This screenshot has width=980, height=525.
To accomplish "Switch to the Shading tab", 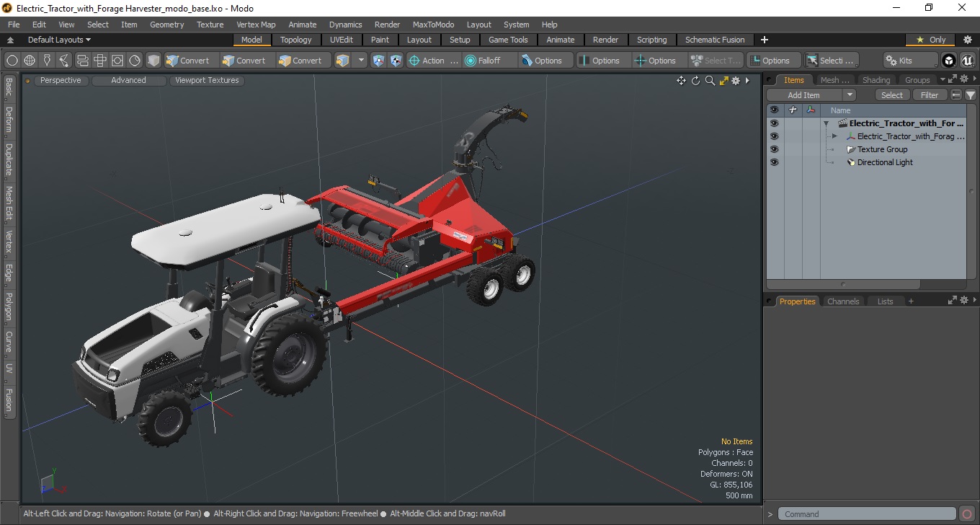I will [876, 80].
